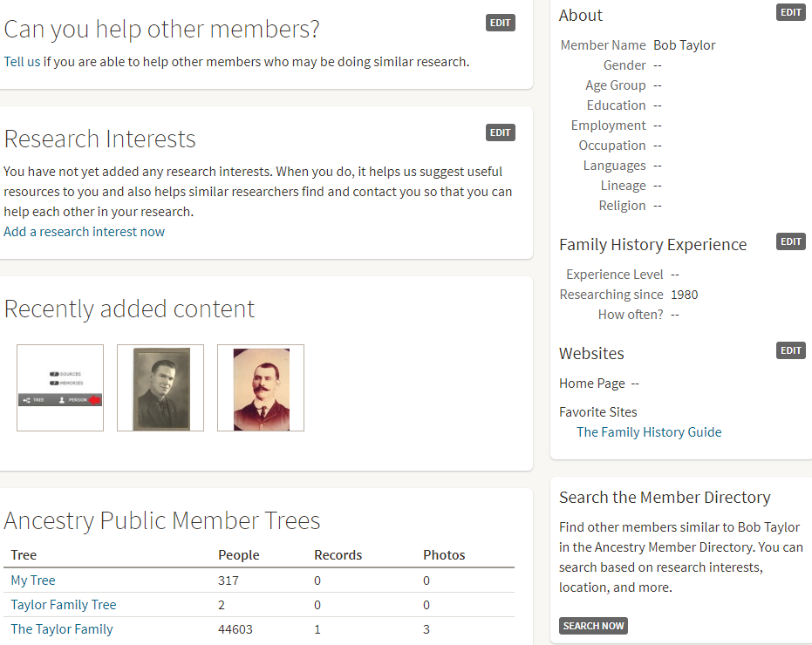Image resolution: width=812 pixels, height=645 pixels.
Task: Click EDIT on 'Can you help other members?'
Action: pos(500,23)
